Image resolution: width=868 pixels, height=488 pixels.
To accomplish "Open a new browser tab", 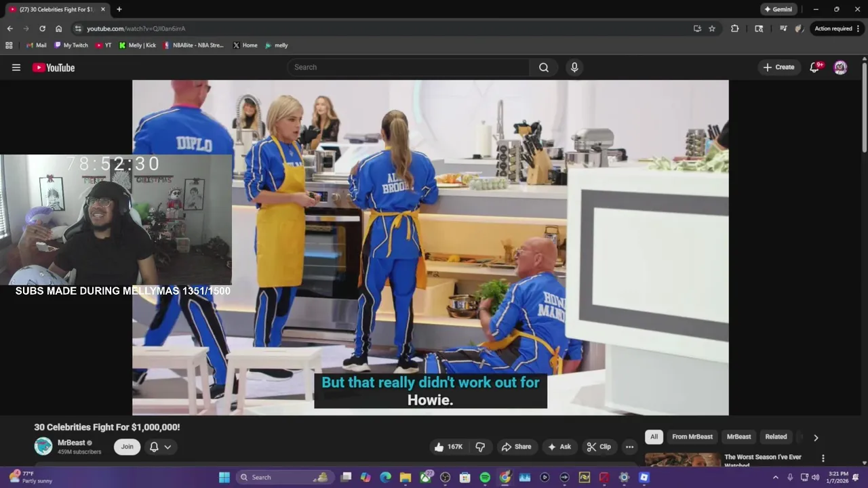I will click(x=119, y=9).
